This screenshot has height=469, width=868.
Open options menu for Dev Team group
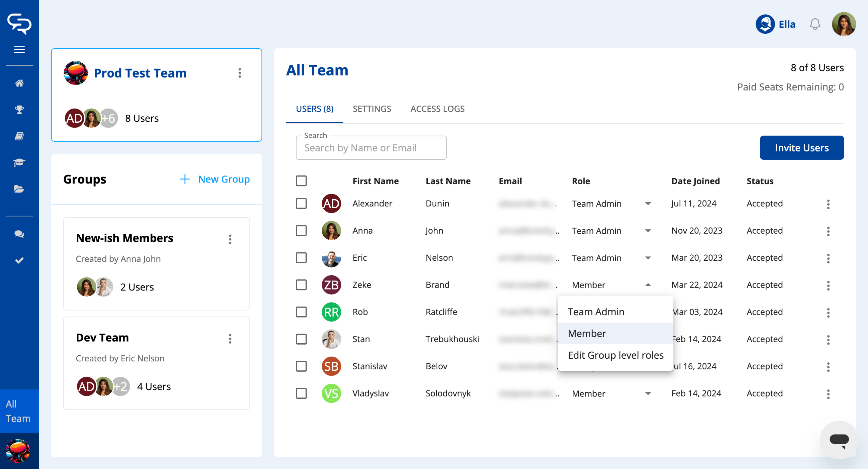(x=230, y=339)
